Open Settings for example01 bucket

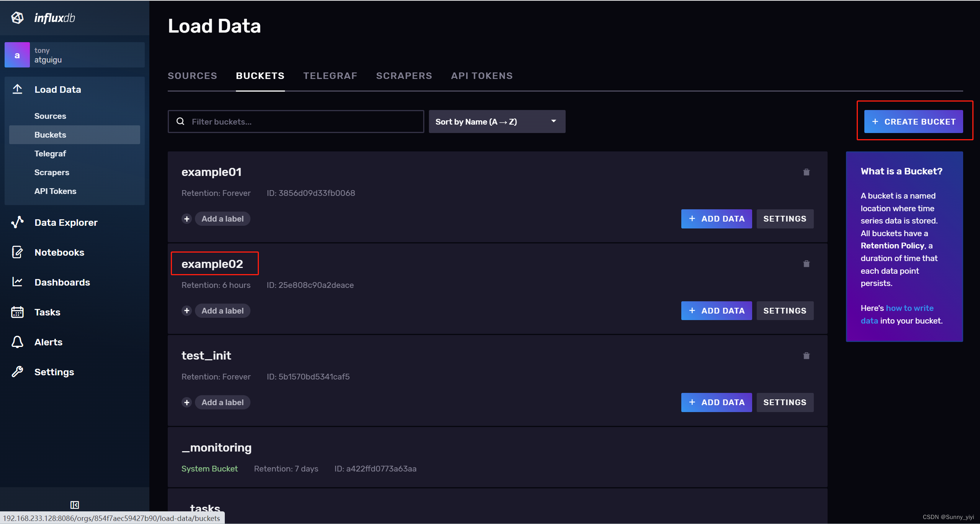[785, 219]
